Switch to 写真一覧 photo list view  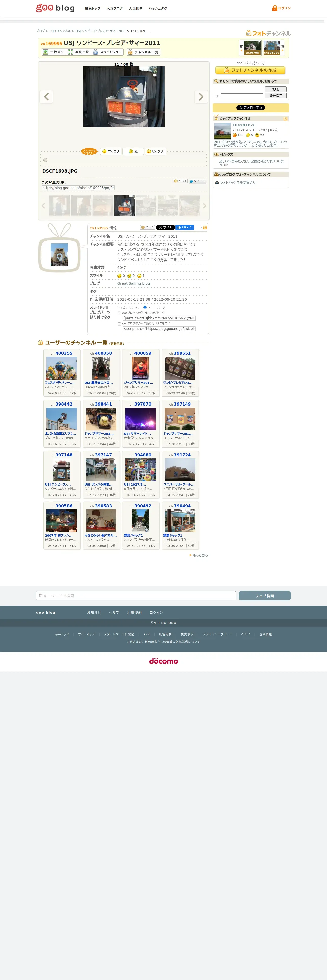click(78, 52)
